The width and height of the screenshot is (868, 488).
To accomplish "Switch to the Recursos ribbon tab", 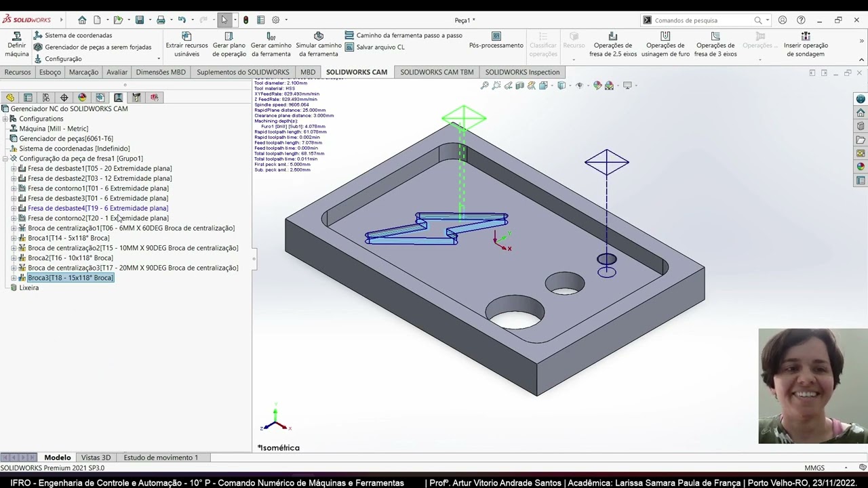I will tap(18, 72).
